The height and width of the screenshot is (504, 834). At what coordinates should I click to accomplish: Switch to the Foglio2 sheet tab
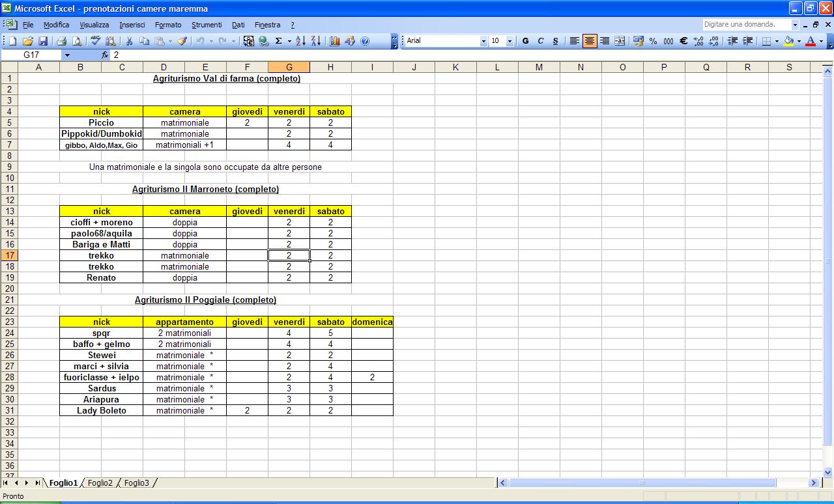pyautogui.click(x=100, y=483)
